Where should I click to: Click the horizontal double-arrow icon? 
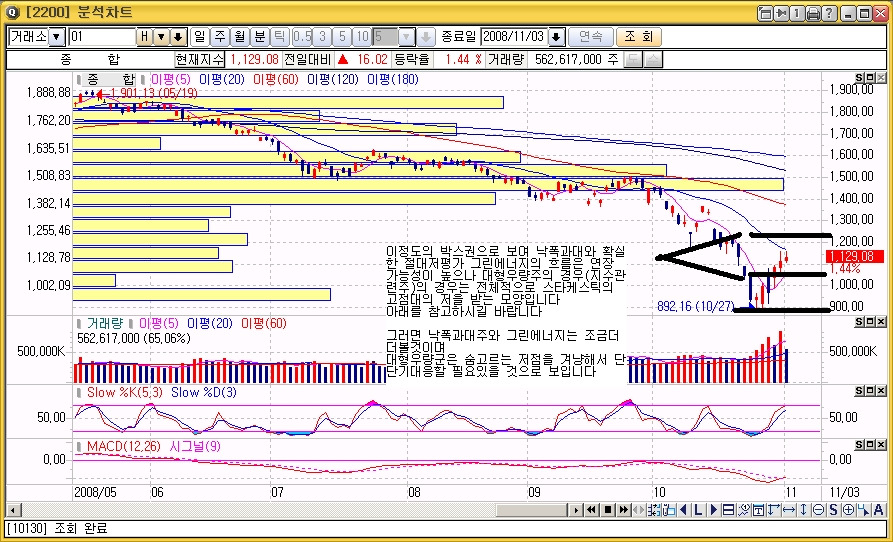tap(788, 510)
